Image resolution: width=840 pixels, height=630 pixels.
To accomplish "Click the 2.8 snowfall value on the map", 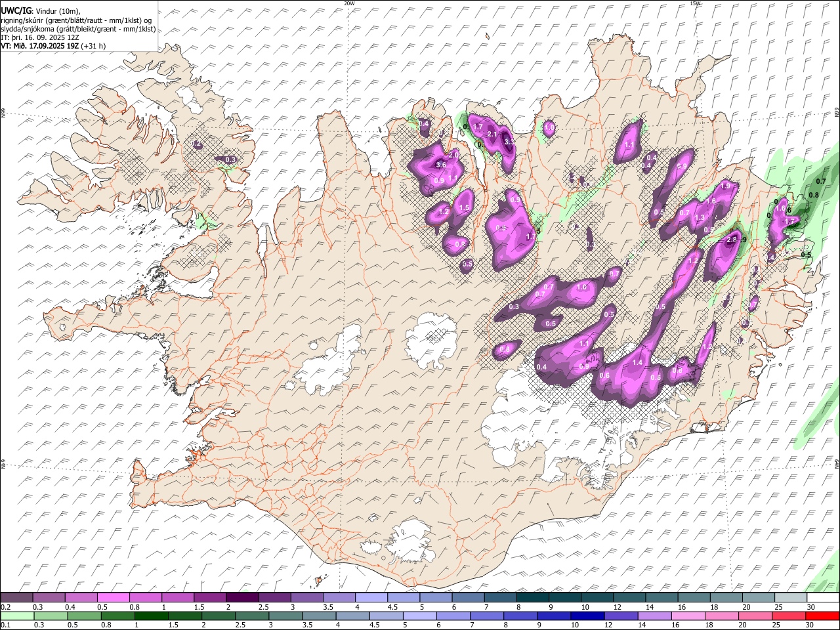I will click(x=732, y=241).
